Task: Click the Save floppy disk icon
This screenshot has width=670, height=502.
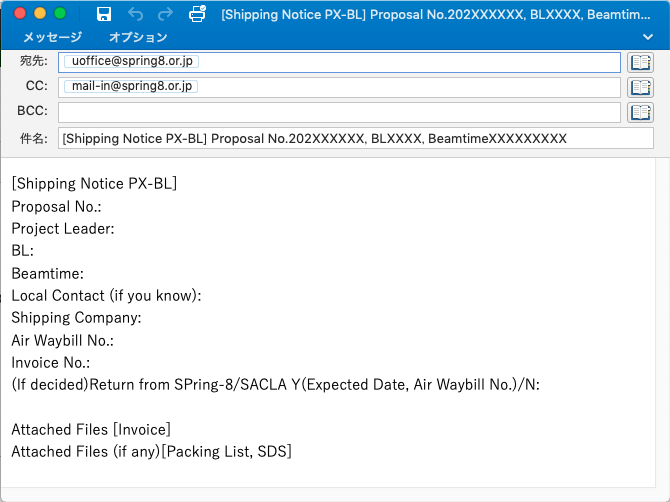Action: click(104, 14)
